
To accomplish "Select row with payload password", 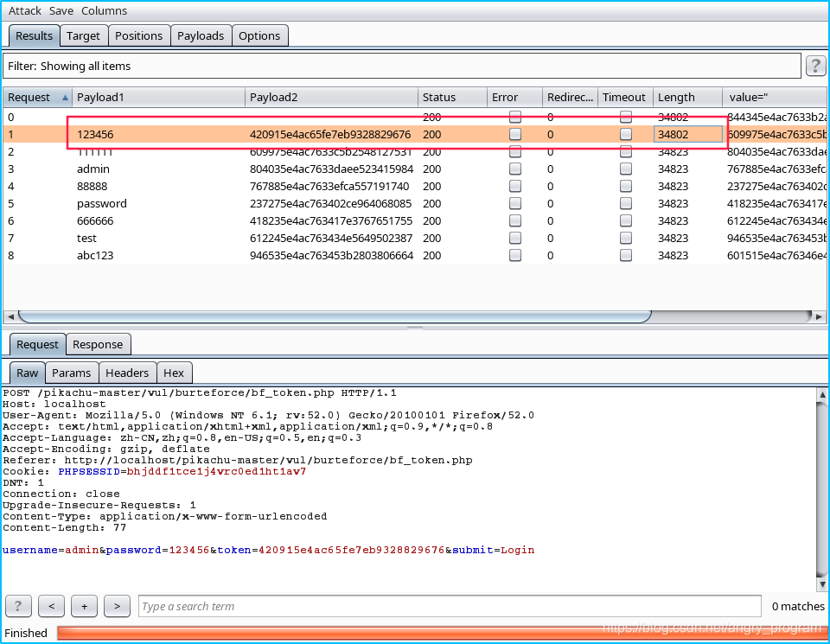I will [x=414, y=203].
